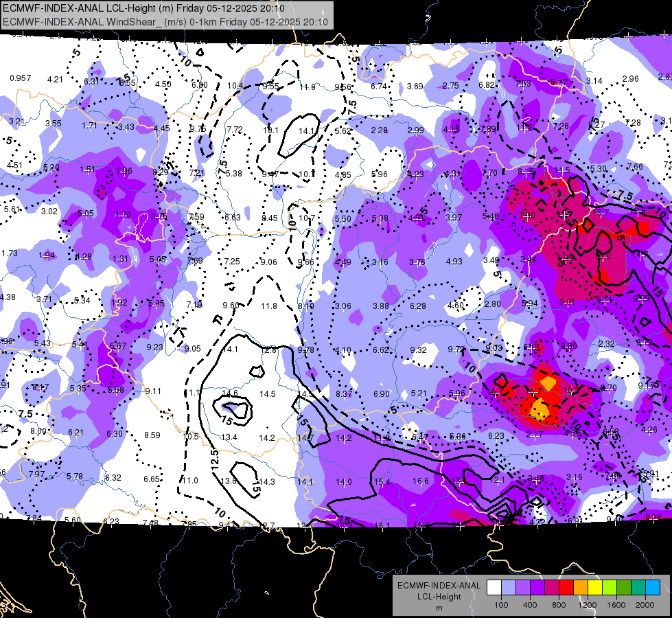Click the WindShear_ (m/s) 0-1km header line

point(165,22)
